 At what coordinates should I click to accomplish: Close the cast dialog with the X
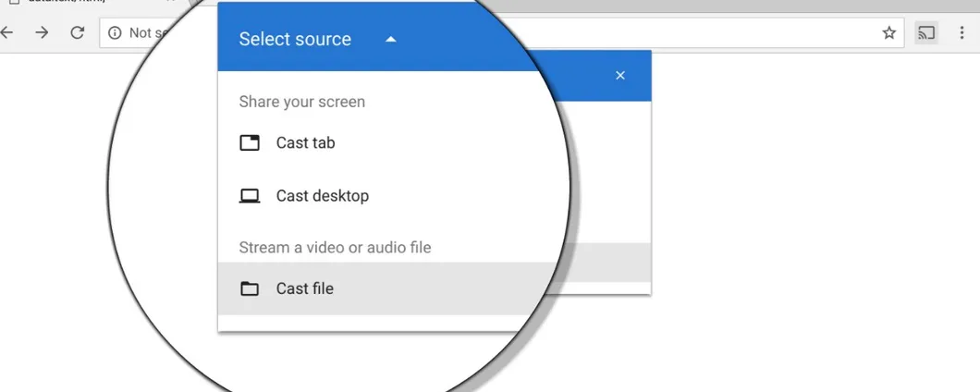coord(620,75)
